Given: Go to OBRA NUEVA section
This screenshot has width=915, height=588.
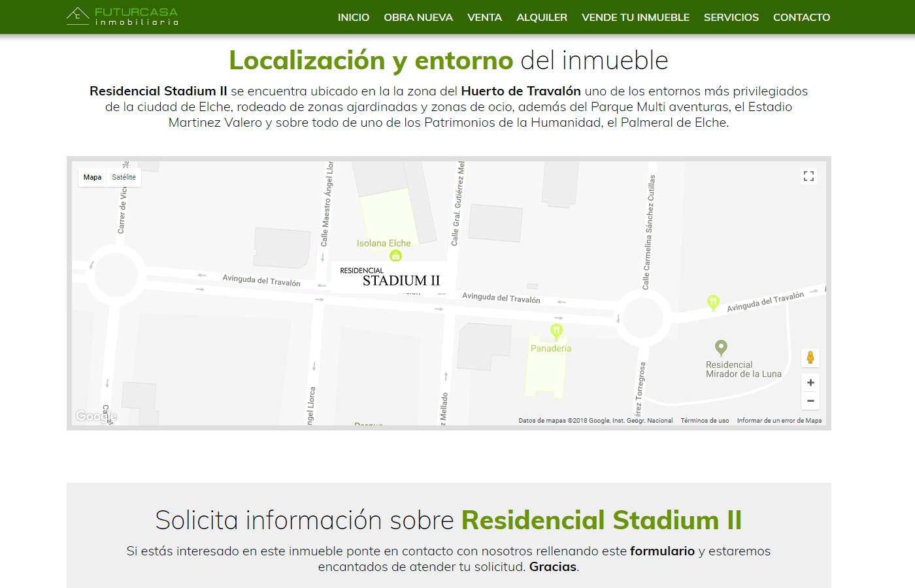Looking at the screenshot, I should pos(418,18).
